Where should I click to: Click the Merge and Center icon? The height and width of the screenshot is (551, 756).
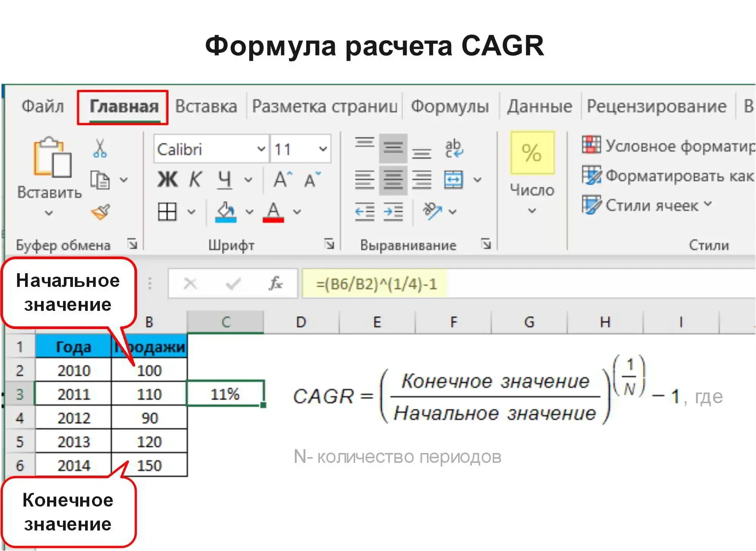[454, 180]
